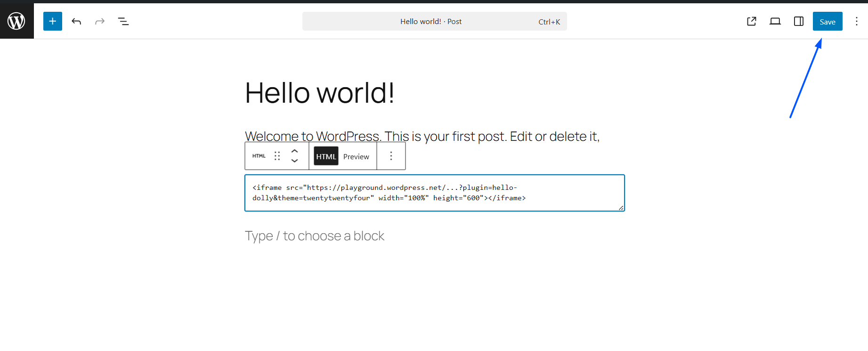Viewport: 868px width, 351px height.
Task: Edit the Hello world! post title
Action: pos(320,93)
